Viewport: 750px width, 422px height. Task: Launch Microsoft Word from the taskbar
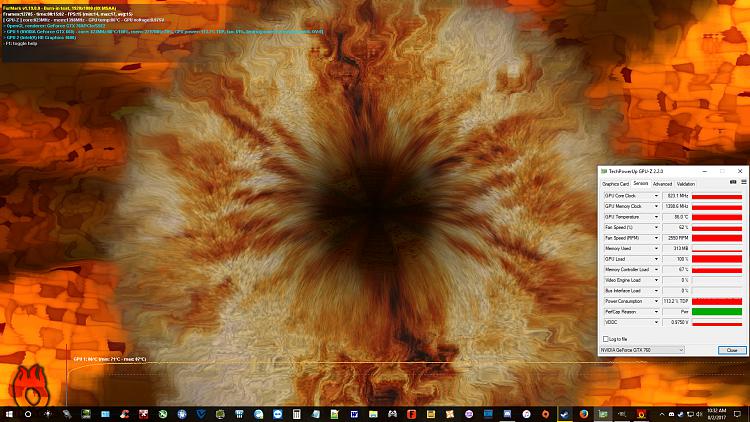354,414
